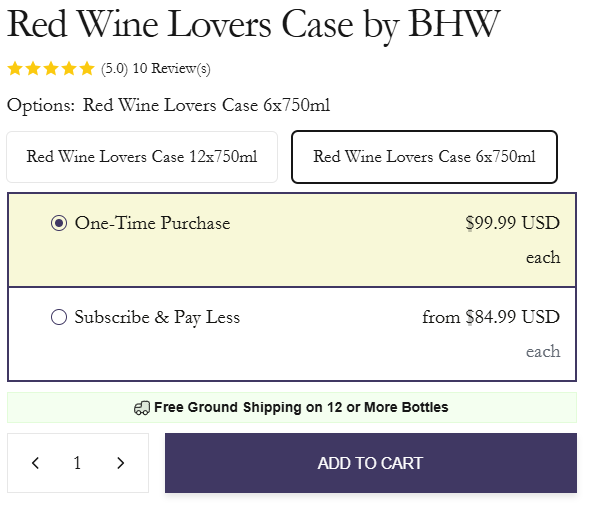Decrease quantity with the left arrow
This screenshot has width=606, height=507.
[x=36, y=463]
